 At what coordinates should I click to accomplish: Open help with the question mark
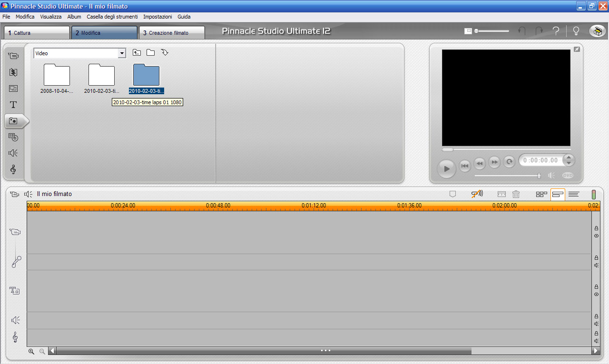click(x=556, y=31)
